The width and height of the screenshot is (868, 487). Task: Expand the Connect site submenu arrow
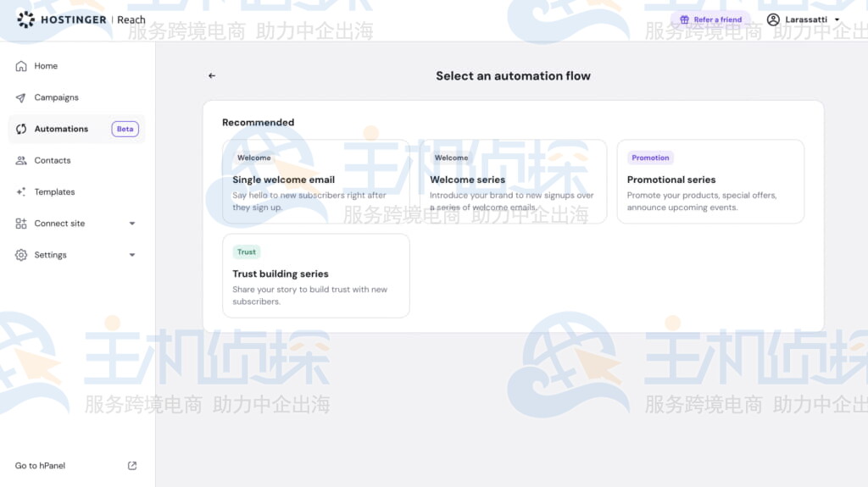point(132,224)
